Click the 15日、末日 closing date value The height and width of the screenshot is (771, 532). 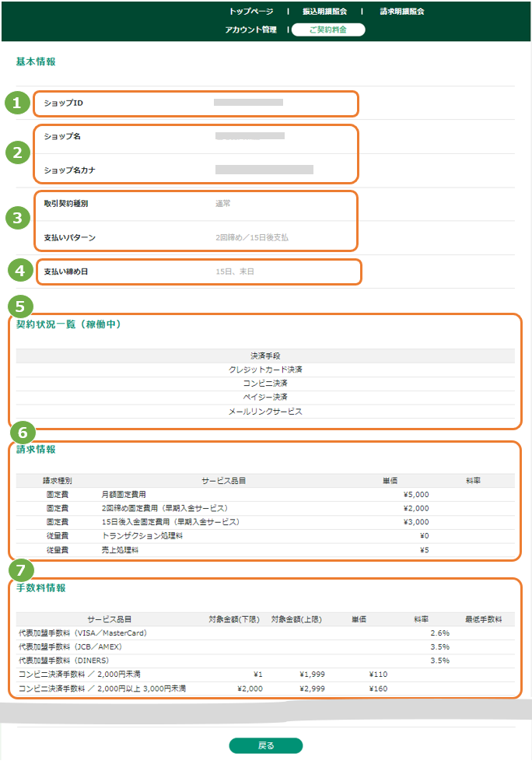[235, 272]
